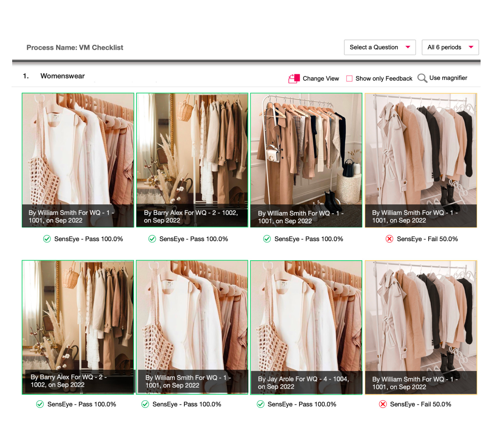Click the SensEye Fail 50.0% label in the bottom row
Screen dimensions: 497x448
[x=420, y=404]
